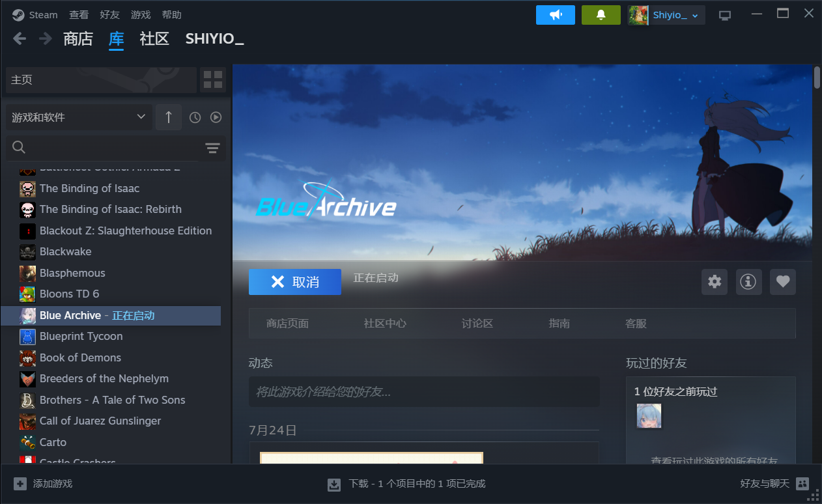Viewport: 822px width, 504px height.
Task: Click the Big Picture mode icon
Action: click(724, 15)
